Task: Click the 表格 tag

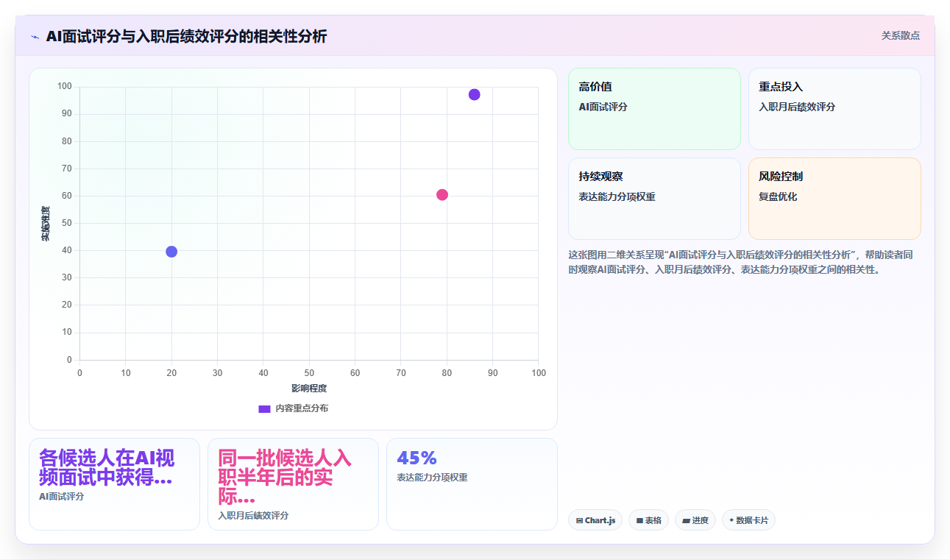Action: pyautogui.click(x=649, y=520)
